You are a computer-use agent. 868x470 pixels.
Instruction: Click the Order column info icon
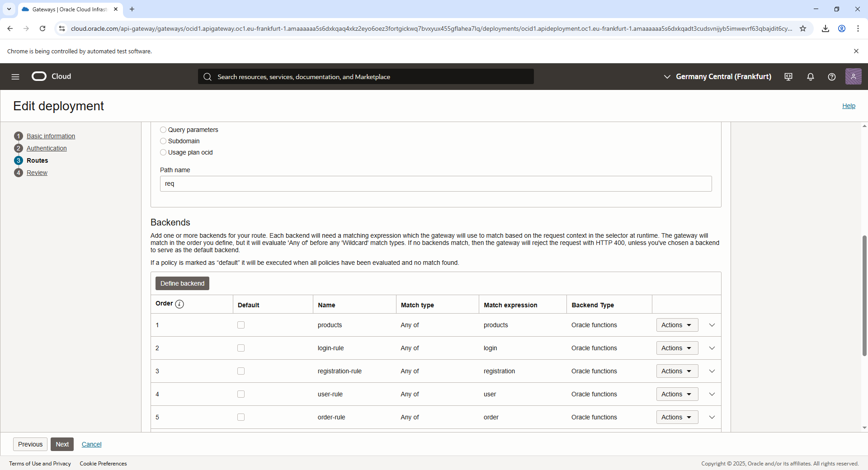179,304
